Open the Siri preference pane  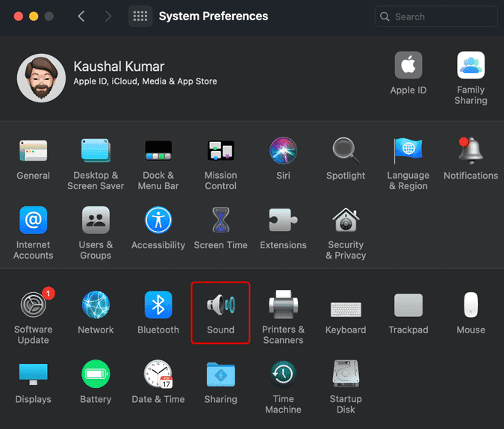click(283, 158)
